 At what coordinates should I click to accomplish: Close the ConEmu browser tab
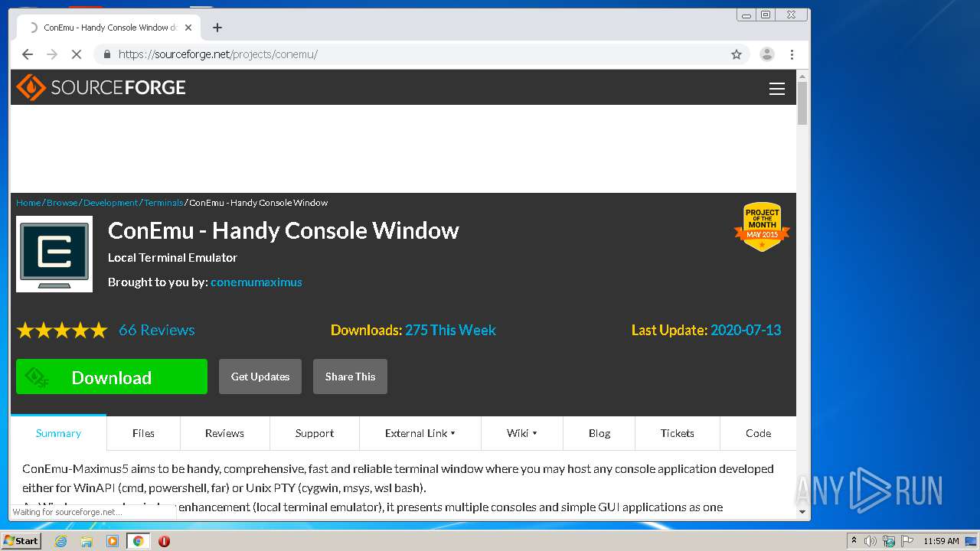188,28
